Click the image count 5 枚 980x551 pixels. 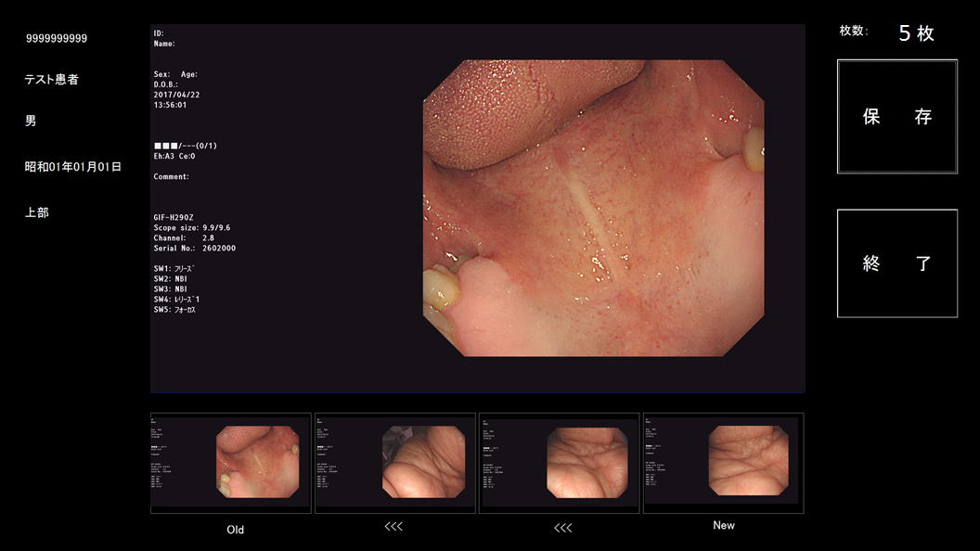click(x=916, y=32)
